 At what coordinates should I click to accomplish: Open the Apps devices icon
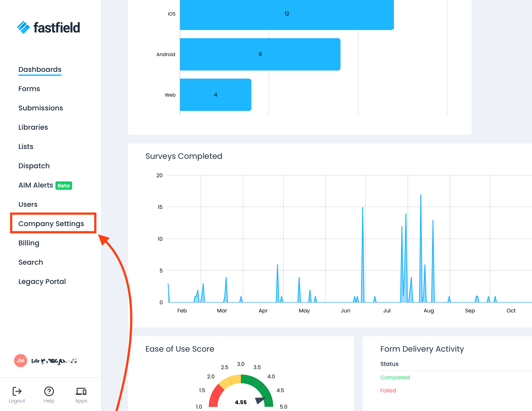(81, 391)
